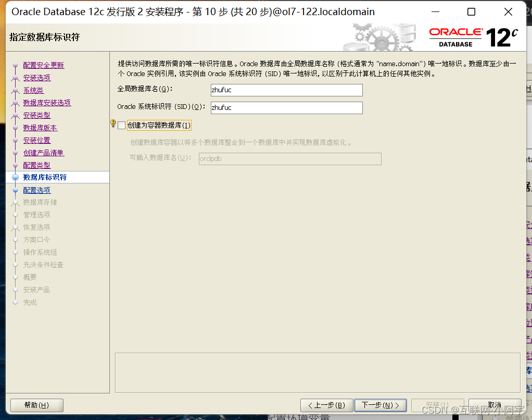Click the 下一步(N) next button

click(381, 405)
